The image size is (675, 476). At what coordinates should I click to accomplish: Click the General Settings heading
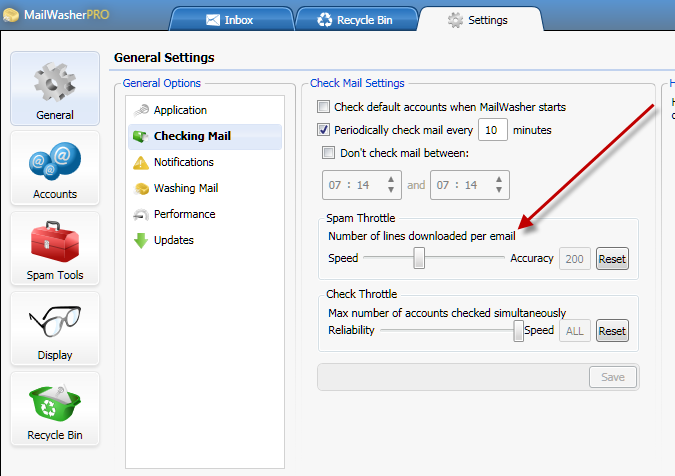(x=164, y=58)
